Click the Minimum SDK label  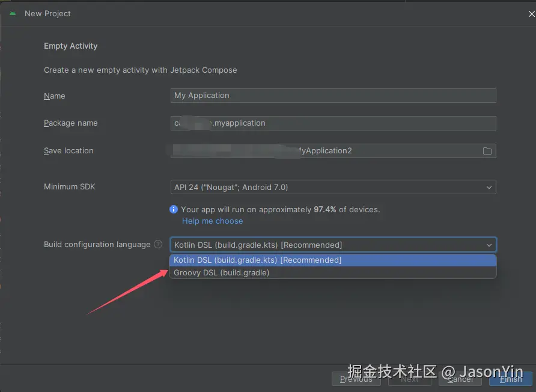tap(69, 186)
